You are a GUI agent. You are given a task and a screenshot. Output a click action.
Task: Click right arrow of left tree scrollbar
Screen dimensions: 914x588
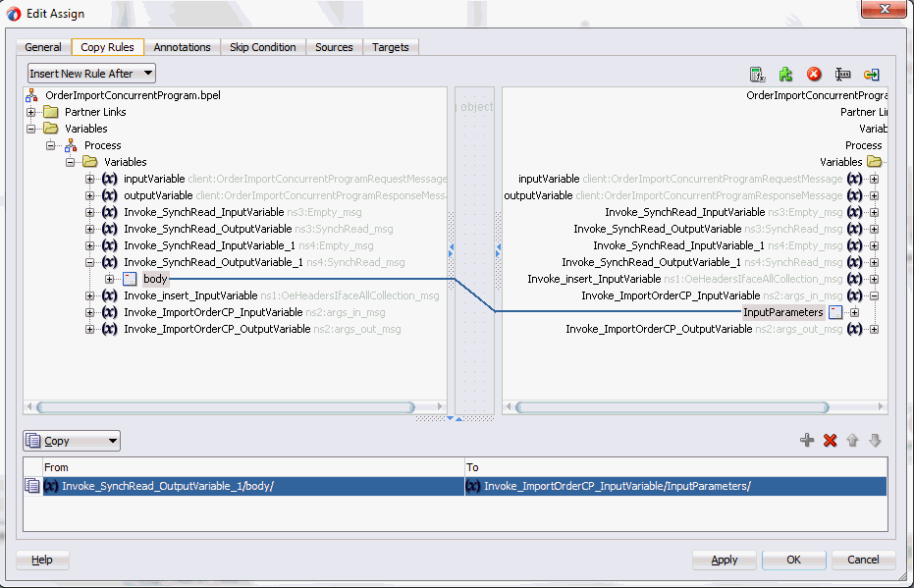click(x=440, y=406)
